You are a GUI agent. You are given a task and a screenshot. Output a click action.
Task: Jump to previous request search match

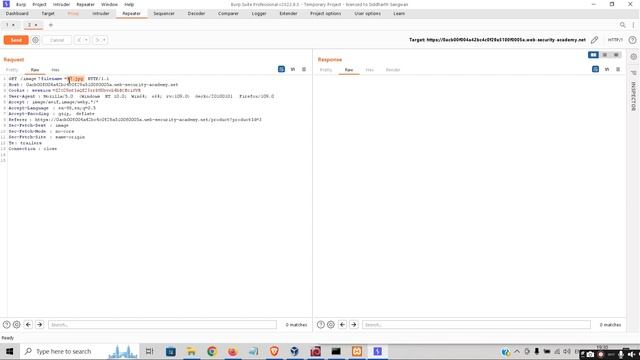coord(28,324)
